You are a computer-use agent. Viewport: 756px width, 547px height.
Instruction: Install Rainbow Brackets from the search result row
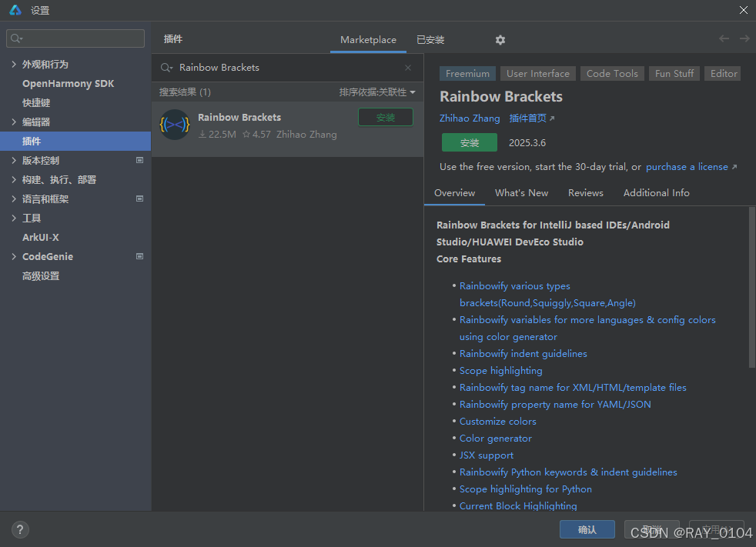(386, 117)
